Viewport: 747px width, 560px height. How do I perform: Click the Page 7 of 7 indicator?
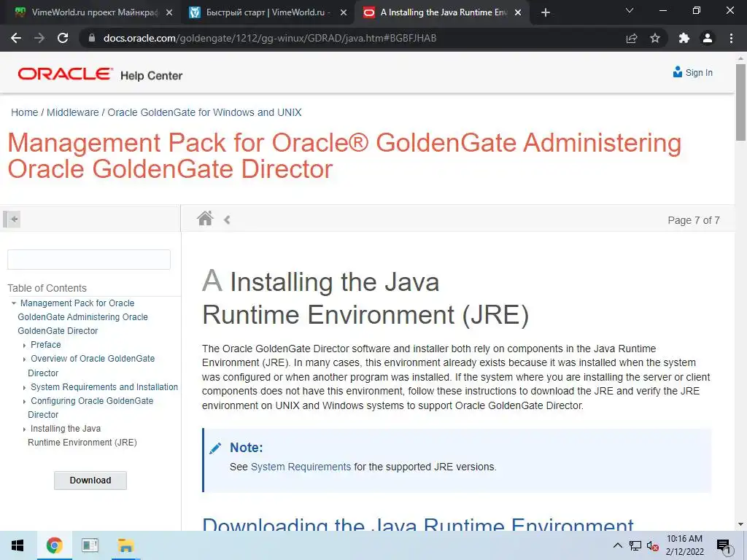[x=694, y=220]
